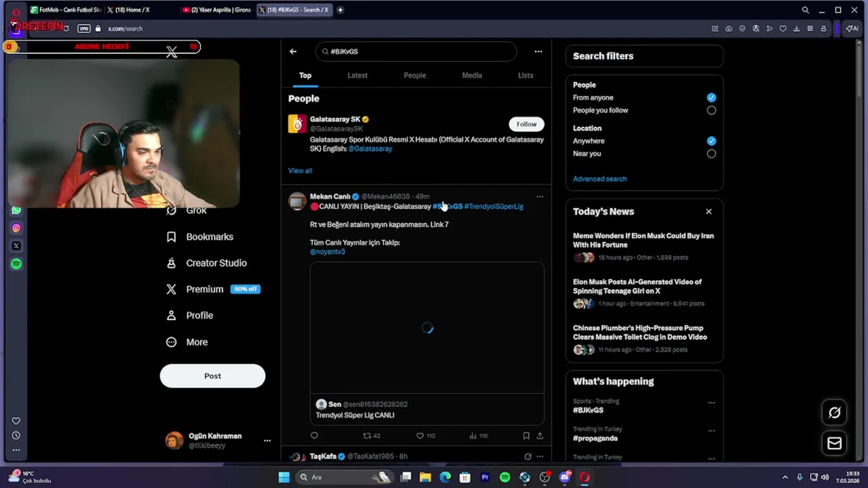Switch to the People tab
Screen dimensions: 868x488
coord(415,75)
